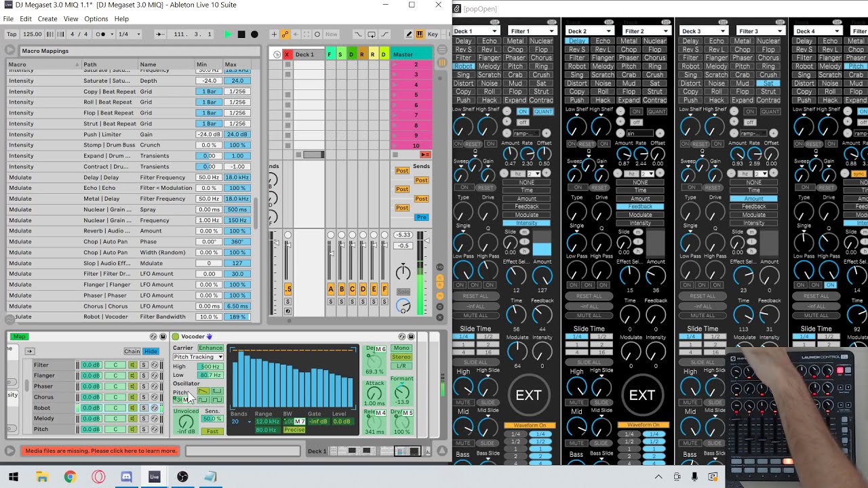The width and height of the screenshot is (868, 488).
Task: Open the Create menu
Action: [47, 19]
